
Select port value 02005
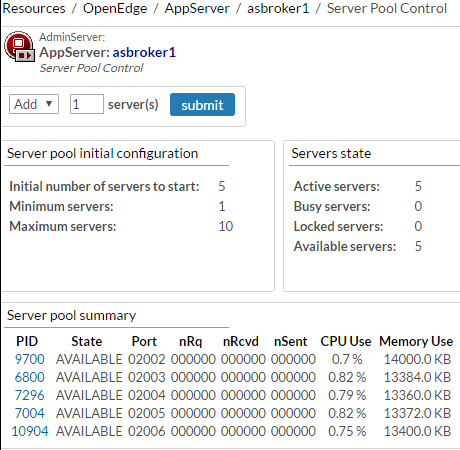[147, 413]
